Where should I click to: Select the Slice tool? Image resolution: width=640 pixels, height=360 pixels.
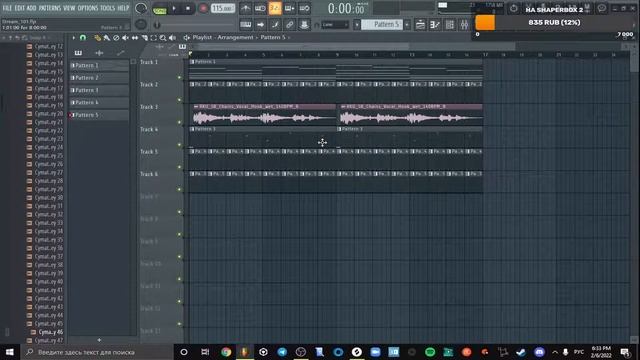click(144, 38)
